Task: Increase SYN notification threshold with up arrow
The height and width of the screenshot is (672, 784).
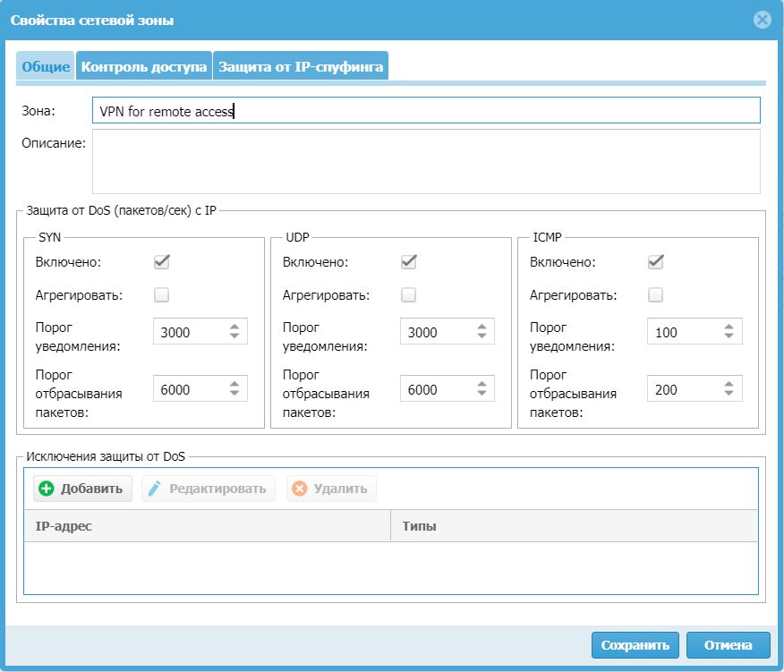Action: (x=234, y=327)
